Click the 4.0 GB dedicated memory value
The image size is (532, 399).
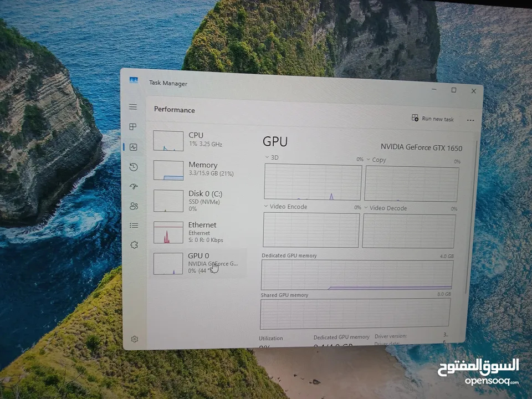tap(447, 256)
